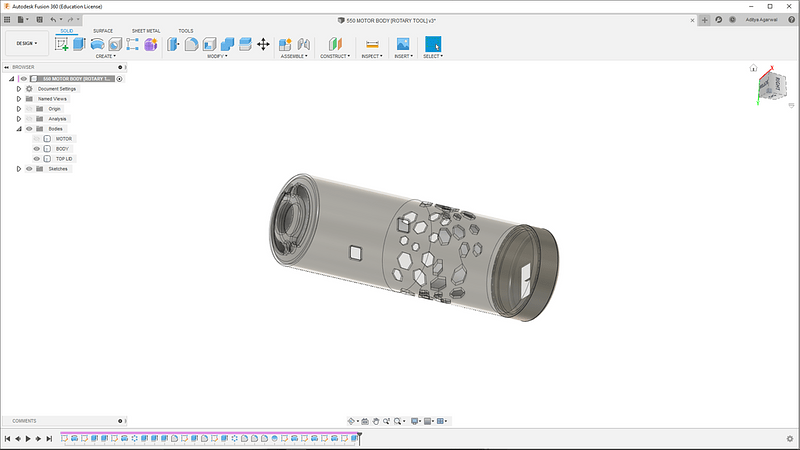The image size is (800, 450).
Task: Toggle visibility of MOTOR body
Action: pyautogui.click(x=36, y=139)
